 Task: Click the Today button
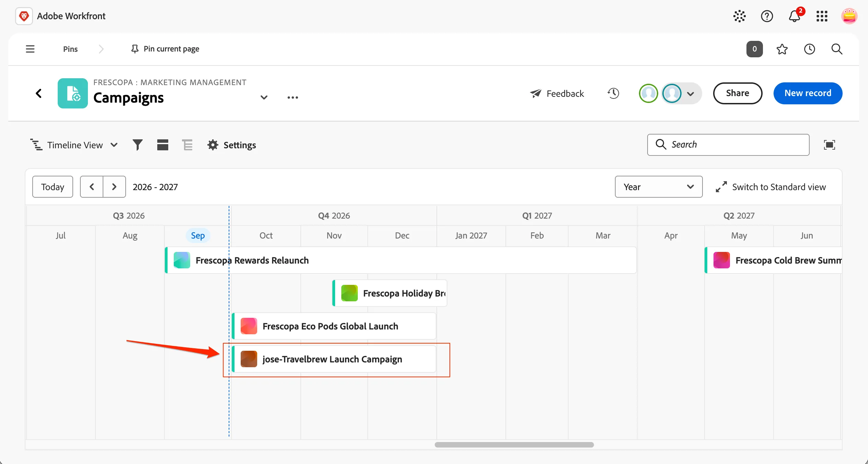pyautogui.click(x=53, y=187)
